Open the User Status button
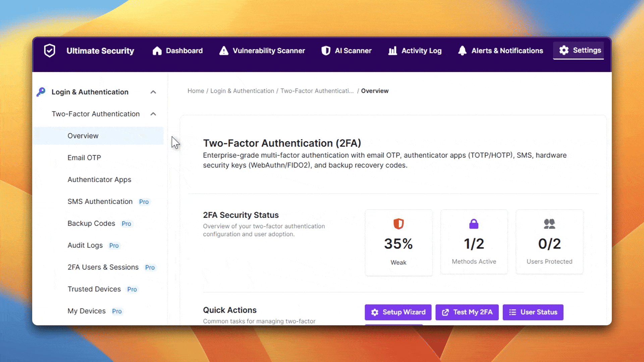Screen dimensions: 644x362 [533, 312]
